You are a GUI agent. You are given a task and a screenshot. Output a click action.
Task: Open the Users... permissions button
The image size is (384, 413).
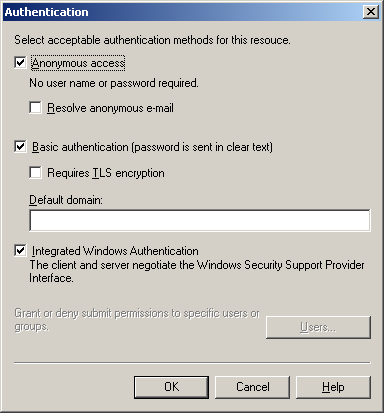pos(318,327)
